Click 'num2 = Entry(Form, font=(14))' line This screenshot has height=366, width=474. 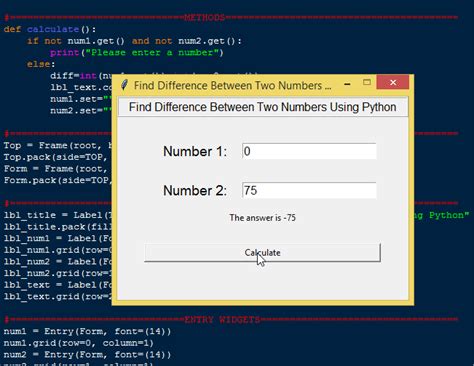[87, 355]
